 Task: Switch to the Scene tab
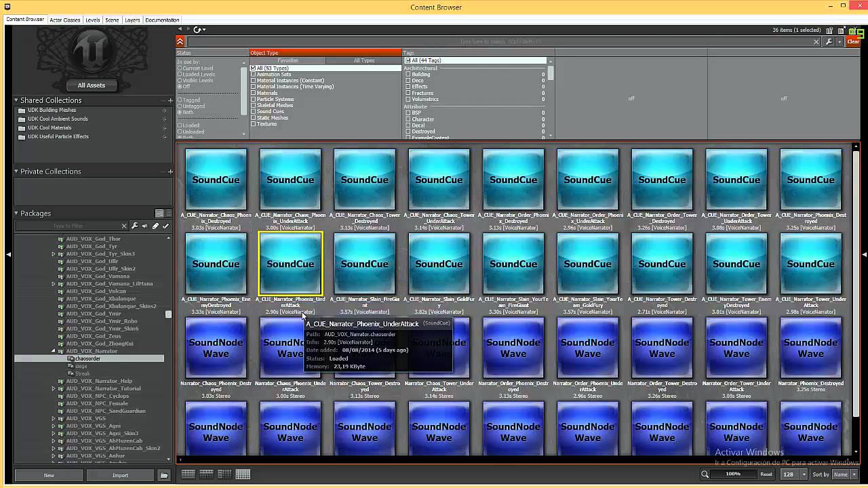[113, 20]
